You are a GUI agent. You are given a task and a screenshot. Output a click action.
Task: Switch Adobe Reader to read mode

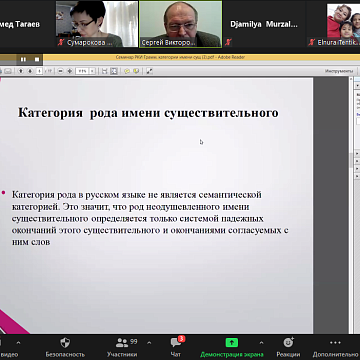(149, 71)
